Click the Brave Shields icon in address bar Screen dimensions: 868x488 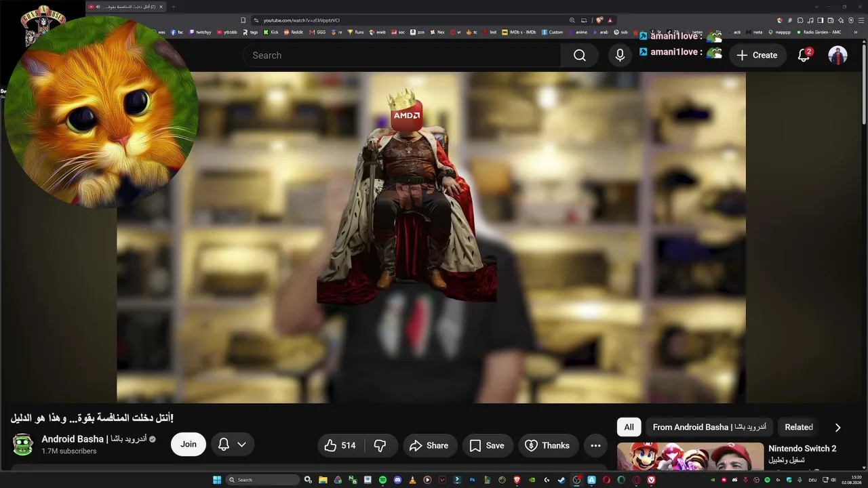[x=599, y=20]
